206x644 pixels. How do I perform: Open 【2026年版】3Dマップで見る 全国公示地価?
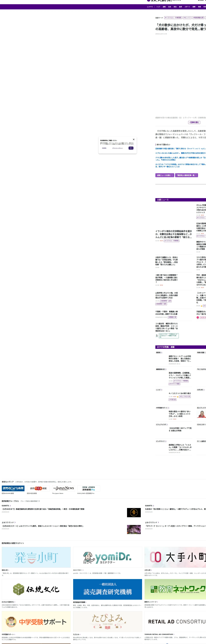click(180, 429)
